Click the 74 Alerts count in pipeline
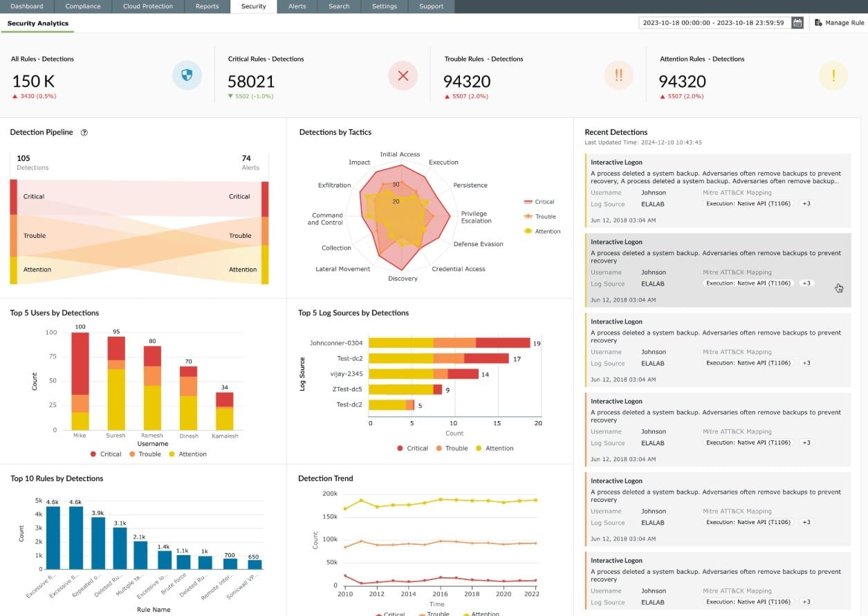The image size is (868, 616). tap(246, 158)
